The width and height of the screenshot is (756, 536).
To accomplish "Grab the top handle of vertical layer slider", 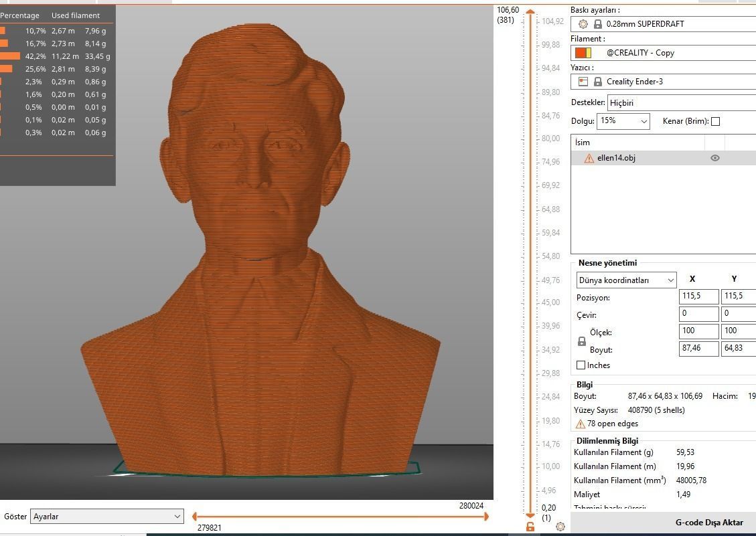I will pyautogui.click(x=530, y=12).
